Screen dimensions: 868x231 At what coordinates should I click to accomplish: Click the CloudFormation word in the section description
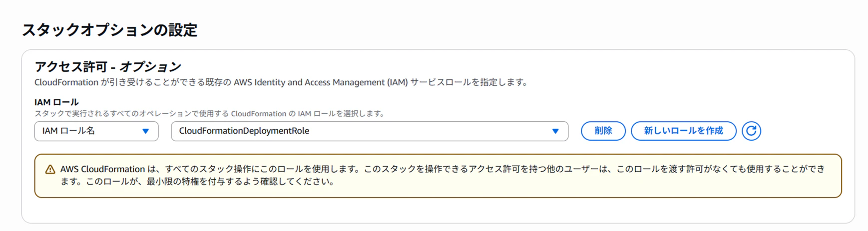pos(66,82)
